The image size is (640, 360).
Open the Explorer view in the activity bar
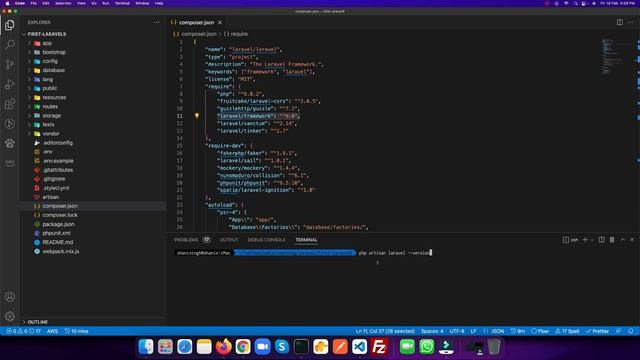pos(10,24)
